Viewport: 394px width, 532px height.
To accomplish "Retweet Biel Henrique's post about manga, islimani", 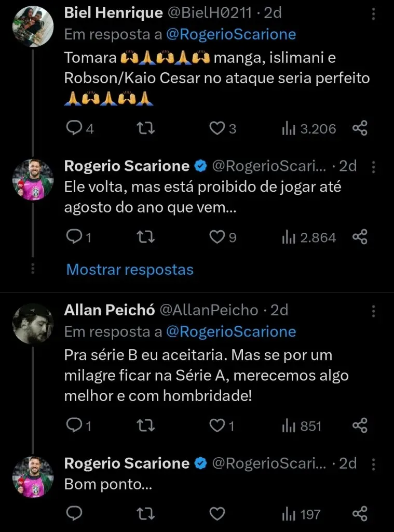I will pos(147,128).
